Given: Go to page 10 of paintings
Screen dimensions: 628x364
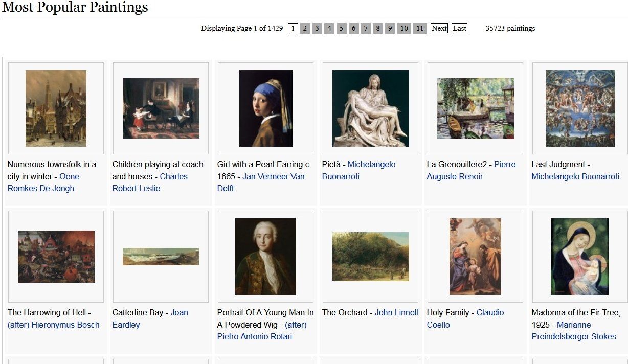Looking at the screenshot, I should click(404, 28).
